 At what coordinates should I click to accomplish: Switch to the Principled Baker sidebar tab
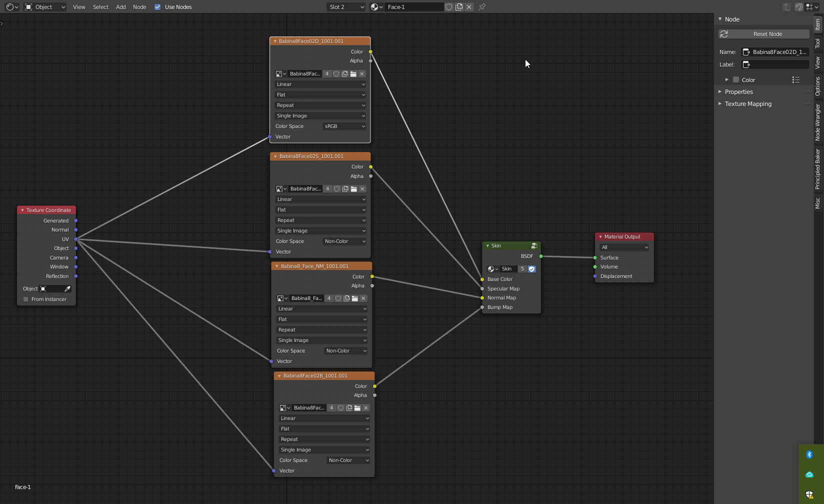818,169
